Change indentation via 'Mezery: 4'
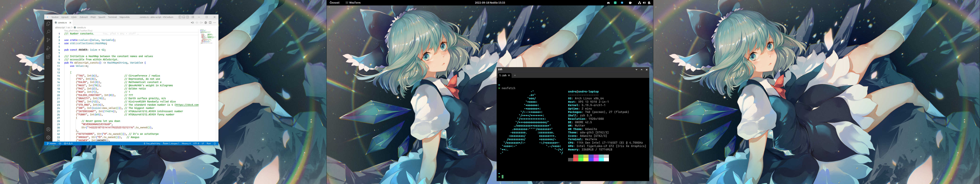Screen dimensions: 980x184 [x=186, y=144]
